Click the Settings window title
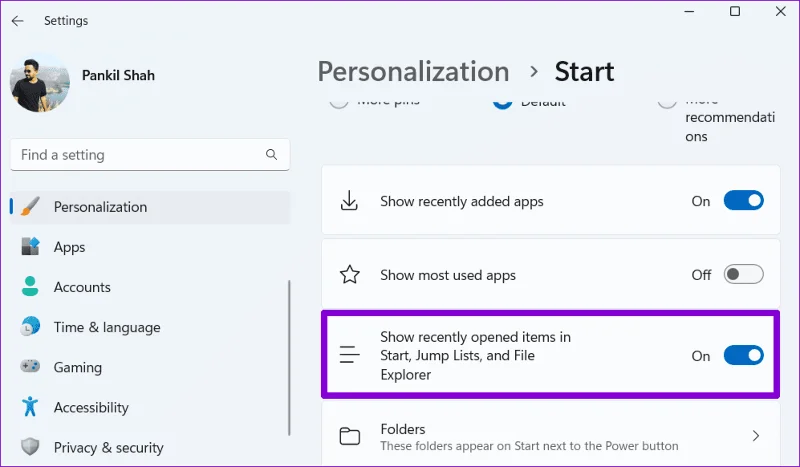This screenshot has height=467, width=800. point(66,21)
